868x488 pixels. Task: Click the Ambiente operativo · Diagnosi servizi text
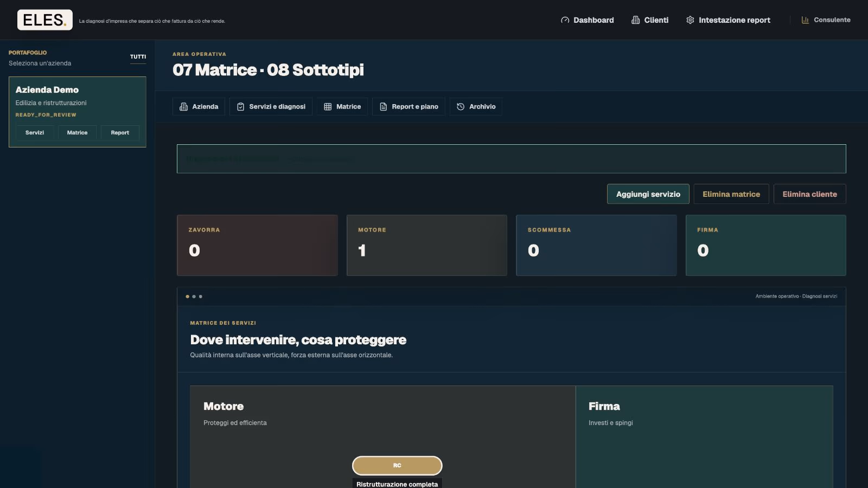pos(796,297)
